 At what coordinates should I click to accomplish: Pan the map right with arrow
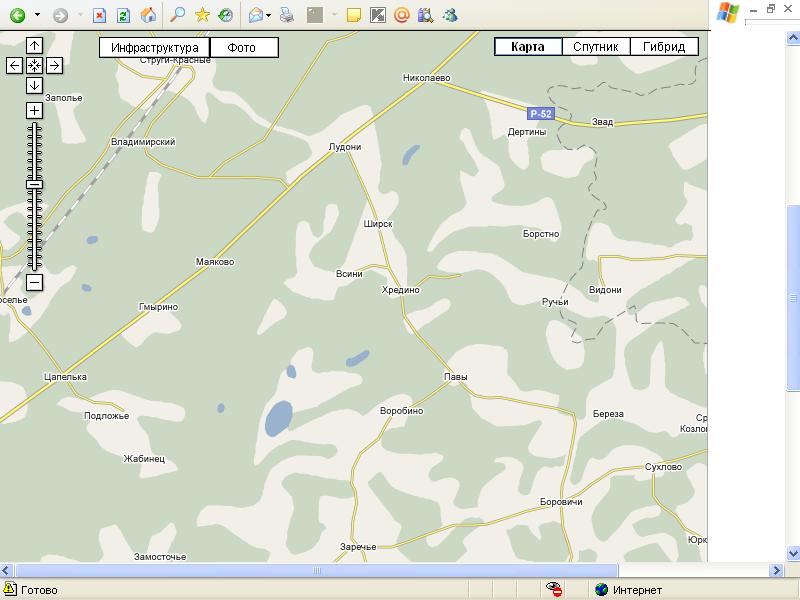pos(54,65)
